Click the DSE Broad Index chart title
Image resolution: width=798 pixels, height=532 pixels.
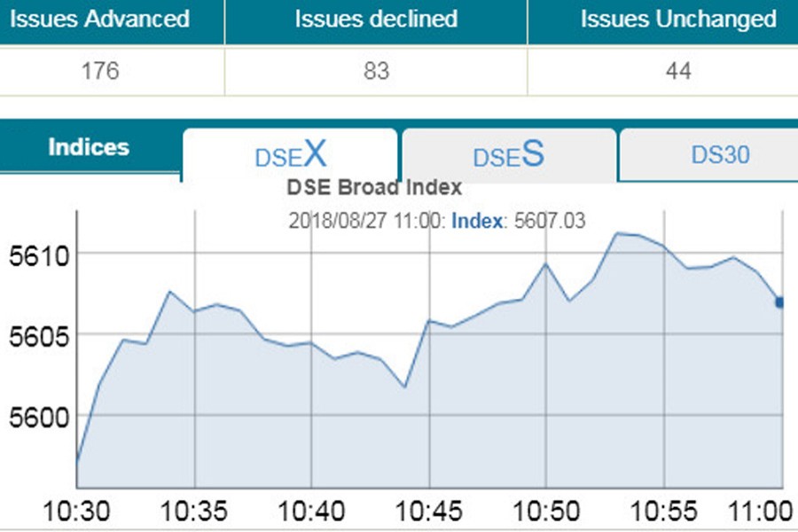click(x=374, y=188)
